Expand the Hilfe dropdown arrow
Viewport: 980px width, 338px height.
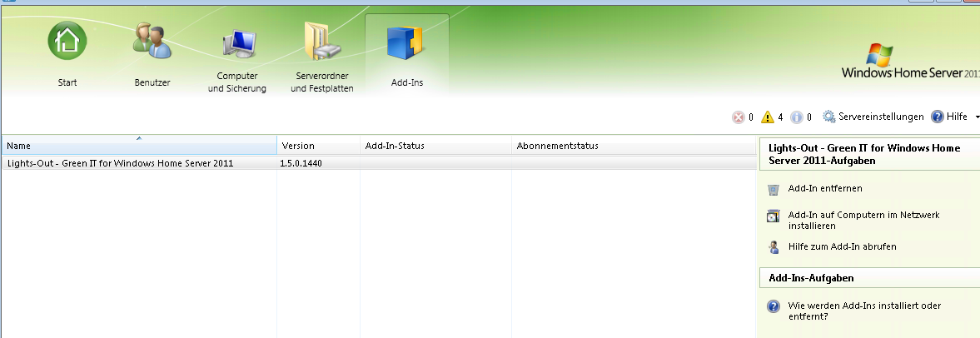pos(977,117)
